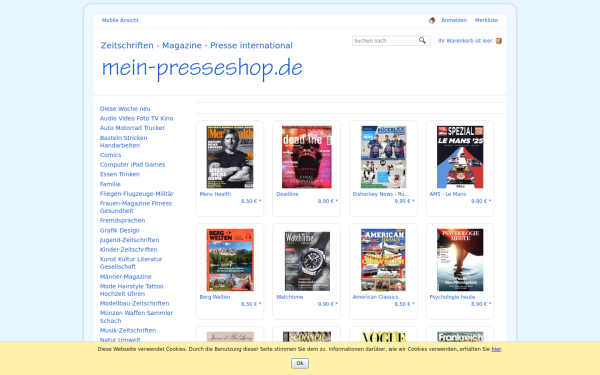This screenshot has width=600, height=375.
Task: Open 'Audio Video Foto TV Kino' category
Action: (137, 118)
